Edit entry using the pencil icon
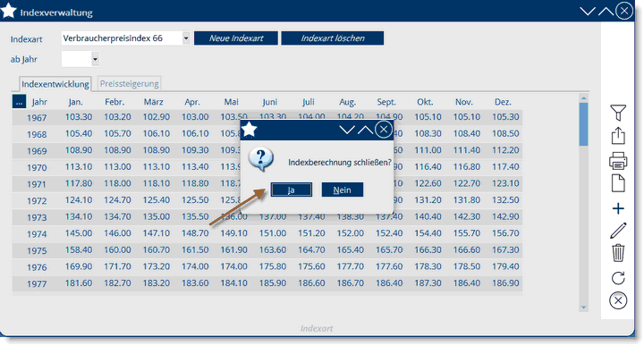Image resolution: width=644 pixels, height=346 pixels. pos(618,231)
